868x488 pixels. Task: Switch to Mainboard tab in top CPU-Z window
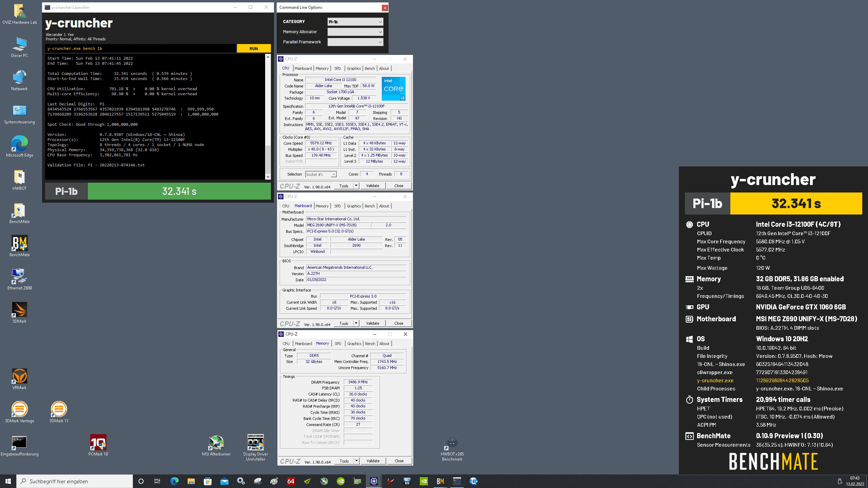point(303,68)
